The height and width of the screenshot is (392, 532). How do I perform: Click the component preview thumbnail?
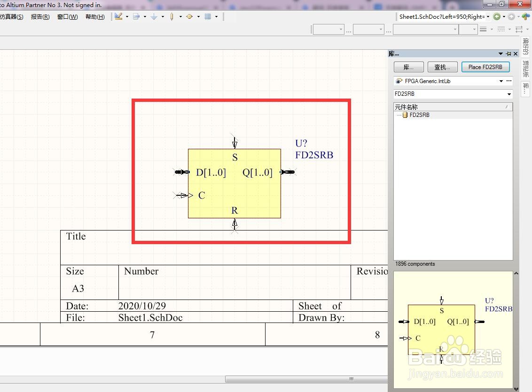[453, 330]
